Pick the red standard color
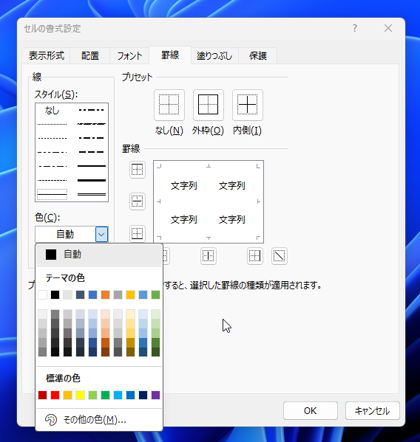This screenshot has height=442, width=420. click(x=55, y=395)
